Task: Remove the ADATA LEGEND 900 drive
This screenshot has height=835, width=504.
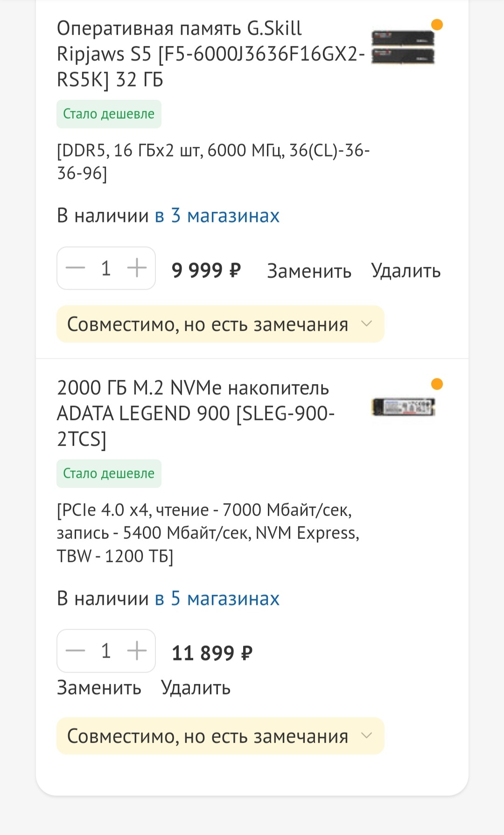Action: click(x=196, y=688)
